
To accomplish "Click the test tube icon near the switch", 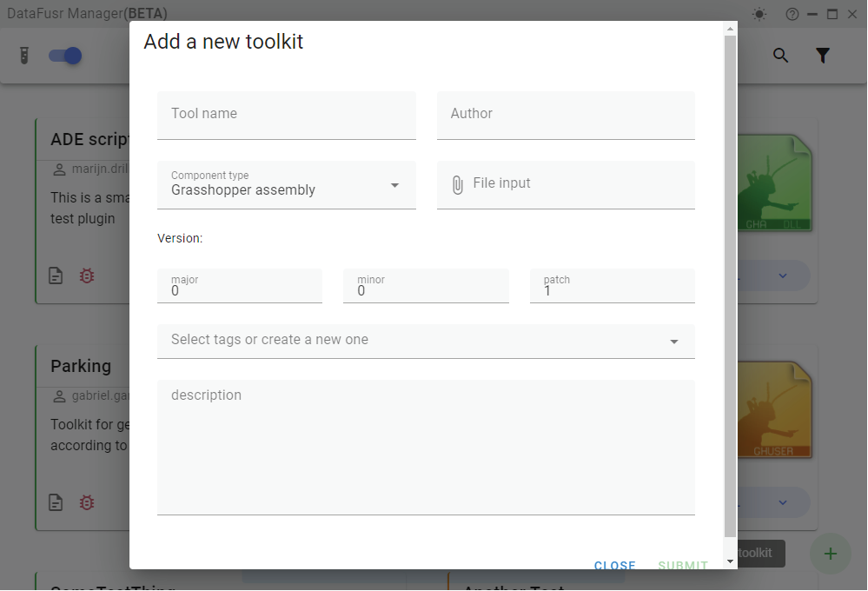I will click(x=24, y=55).
